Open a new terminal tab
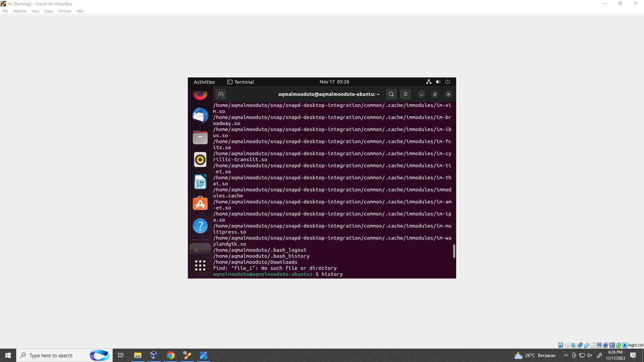 coord(221,94)
